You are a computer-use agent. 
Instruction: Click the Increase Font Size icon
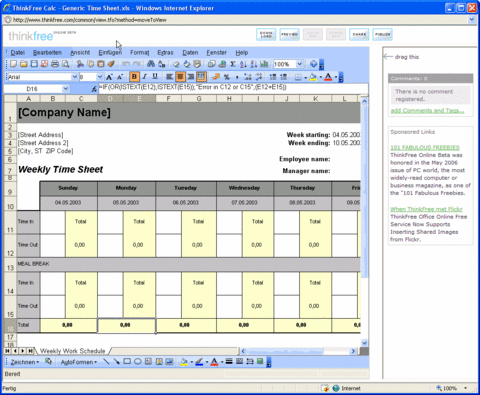pyautogui.click(x=109, y=77)
